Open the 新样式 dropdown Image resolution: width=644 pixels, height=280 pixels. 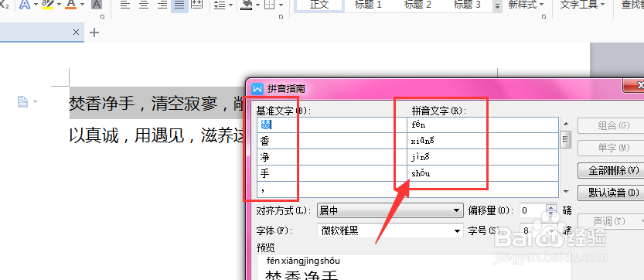click(x=526, y=5)
